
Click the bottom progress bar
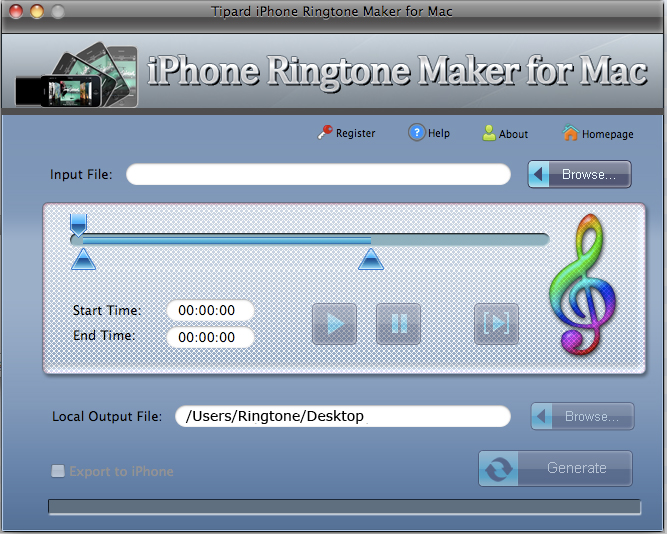click(x=345, y=507)
